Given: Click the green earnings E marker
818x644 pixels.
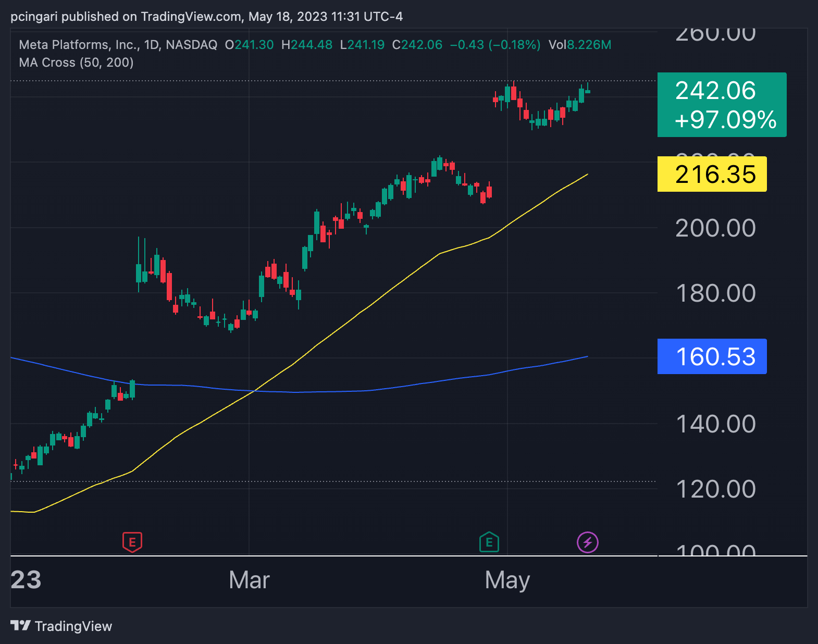Looking at the screenshot, I should (x=489, y=542).
